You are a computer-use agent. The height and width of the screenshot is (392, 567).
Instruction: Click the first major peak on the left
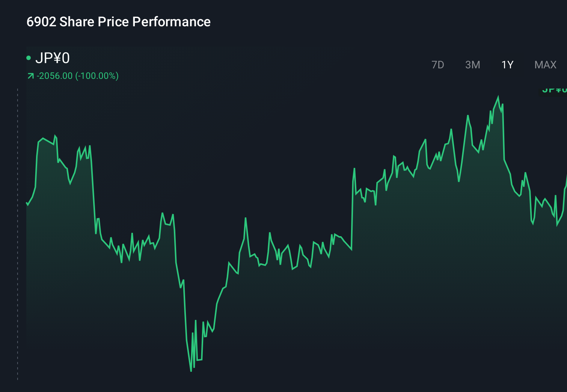[x=54, y=134]
